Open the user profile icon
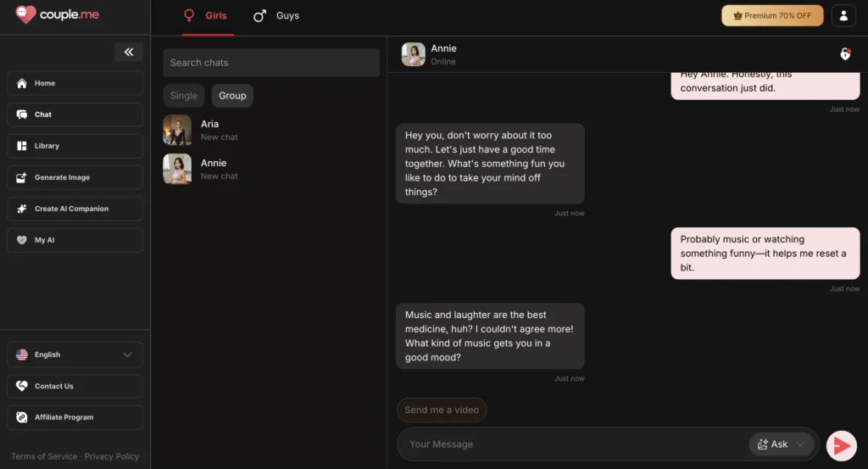This screenshot has width=868, height=469. tap(843, 15)
